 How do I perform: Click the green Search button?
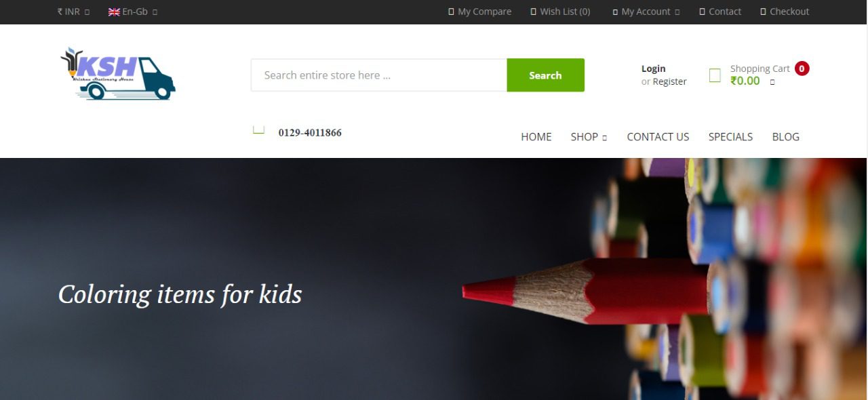point(545,75)
